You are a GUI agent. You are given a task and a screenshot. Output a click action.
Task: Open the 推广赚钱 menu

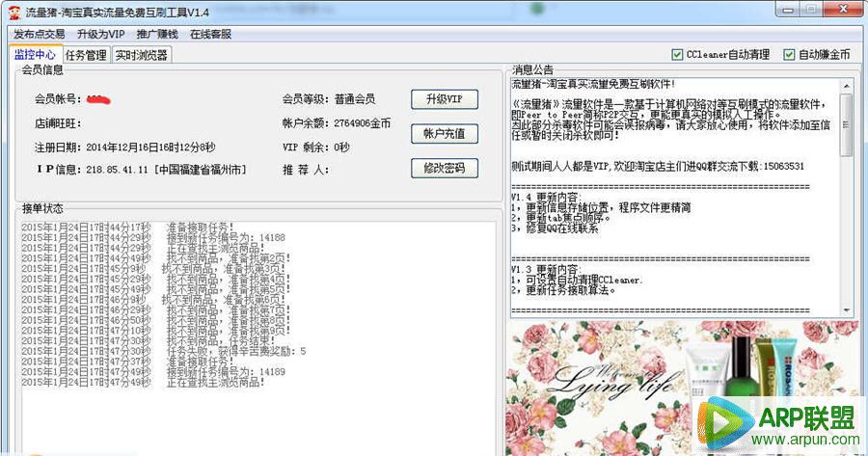[157, 34]
